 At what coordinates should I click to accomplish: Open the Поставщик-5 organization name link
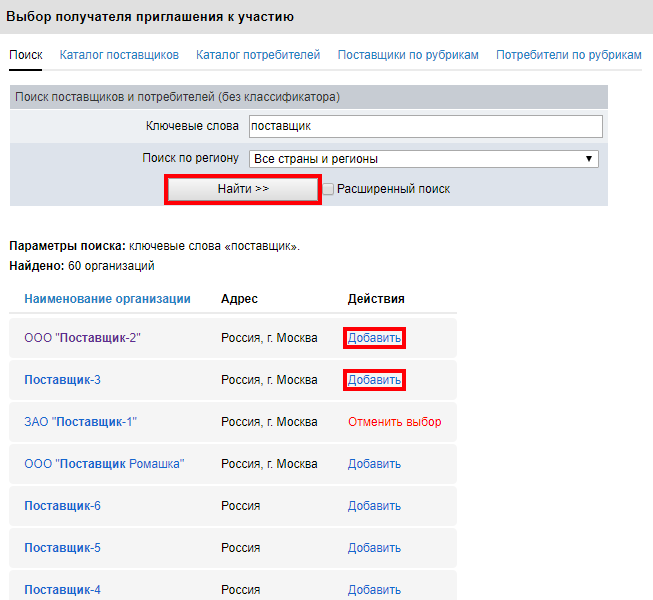62,548
